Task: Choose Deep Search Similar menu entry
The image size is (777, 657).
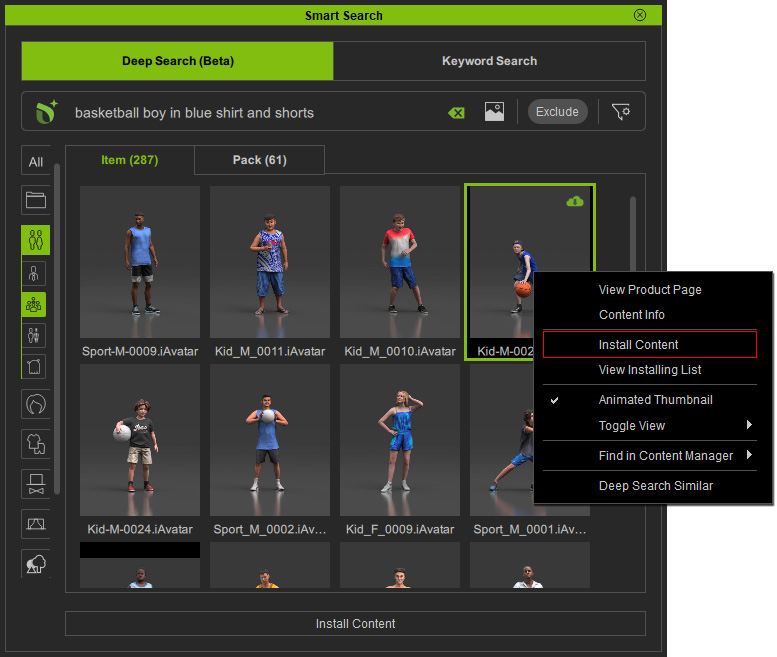Action: click(x=650, y=486)
